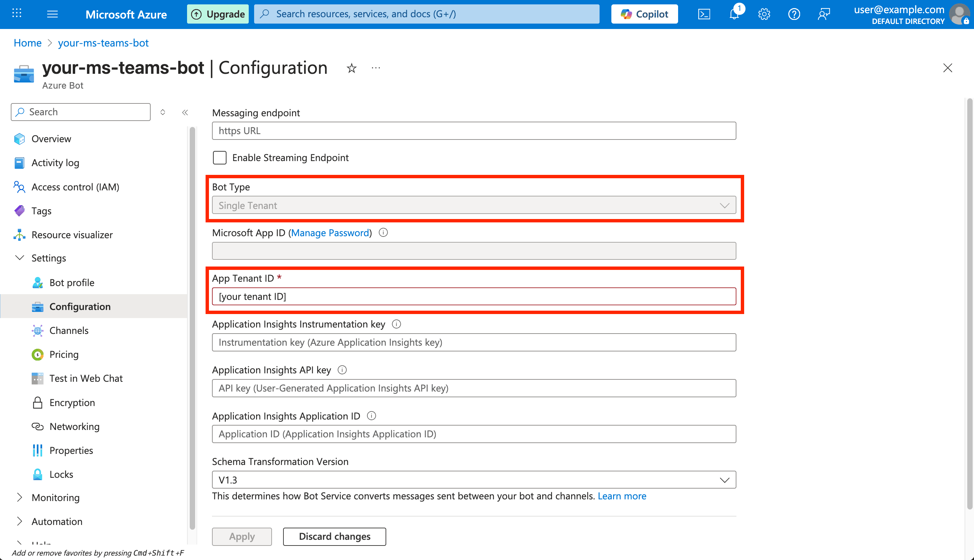974x560 pixels.
Task: Open the help and support icon
Action: [x=794, y=14]
